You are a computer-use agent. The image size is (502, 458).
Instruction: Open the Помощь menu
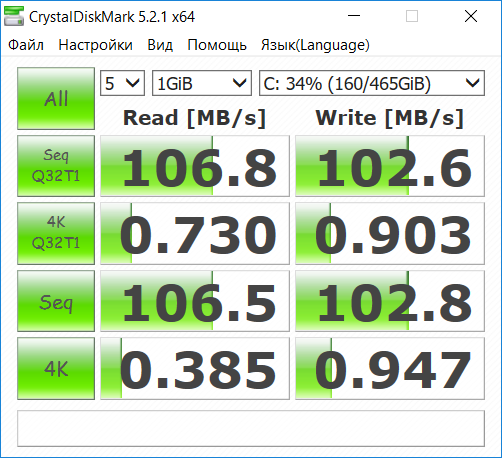(217, 45)
